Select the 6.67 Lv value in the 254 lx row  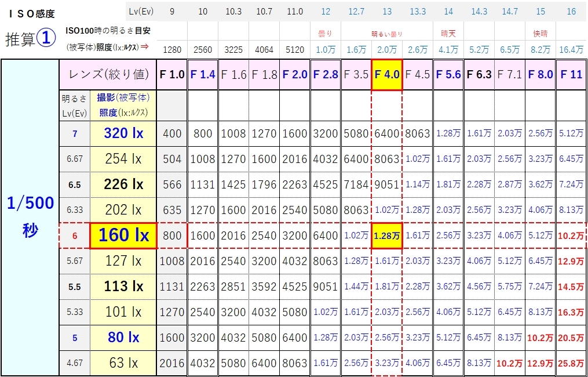point(75,159)
